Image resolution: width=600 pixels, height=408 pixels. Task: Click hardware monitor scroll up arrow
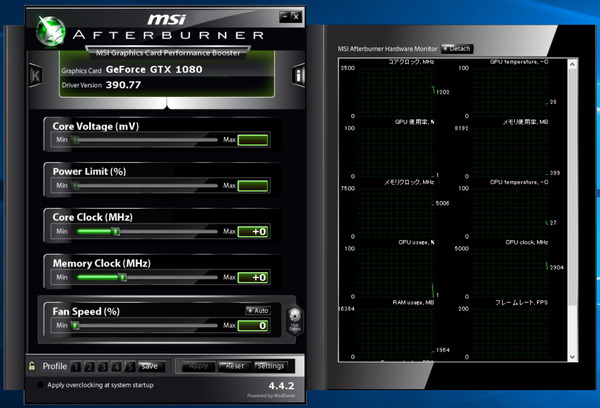tap(572, 64)
